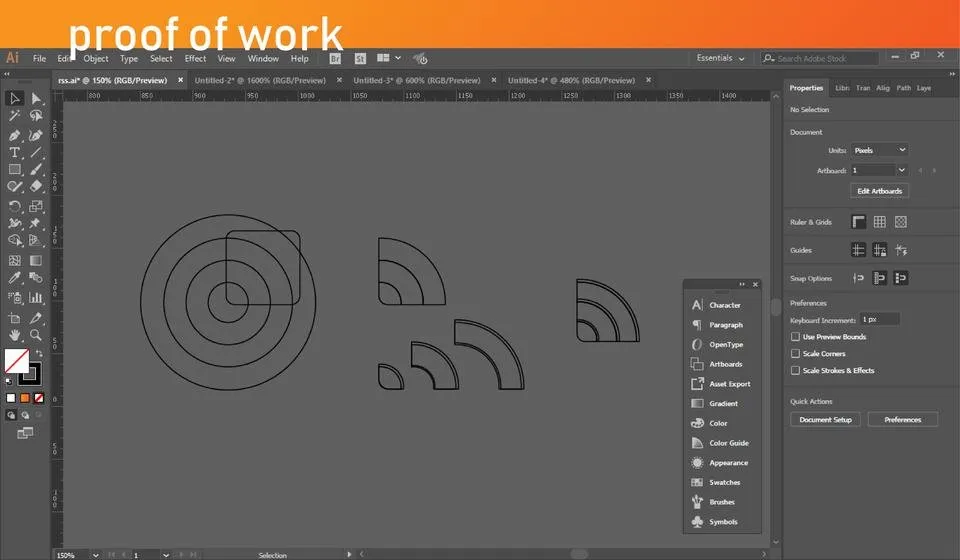The height and width of the screenshot is (560, 960).
Task: Select the Direct Selection tool
Action: coord(36,99)
